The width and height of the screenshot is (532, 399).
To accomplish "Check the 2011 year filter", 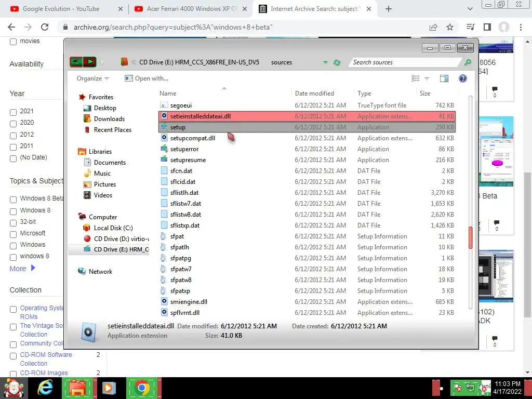I will [x=13, y=147].
